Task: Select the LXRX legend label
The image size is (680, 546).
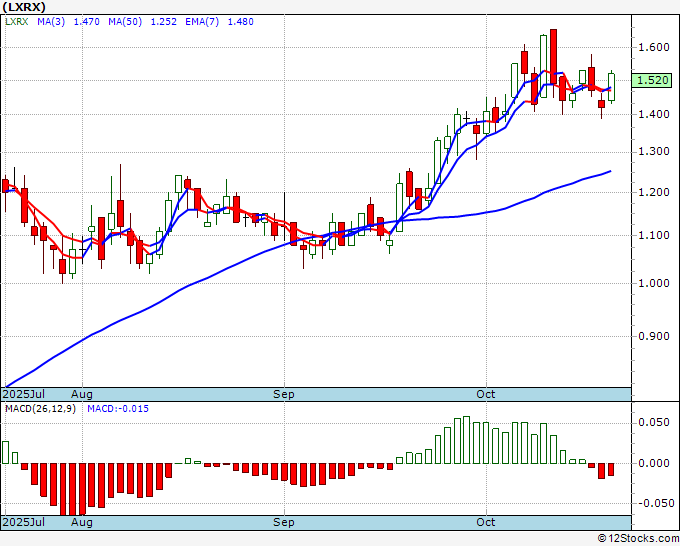Action: click(16, 22)
